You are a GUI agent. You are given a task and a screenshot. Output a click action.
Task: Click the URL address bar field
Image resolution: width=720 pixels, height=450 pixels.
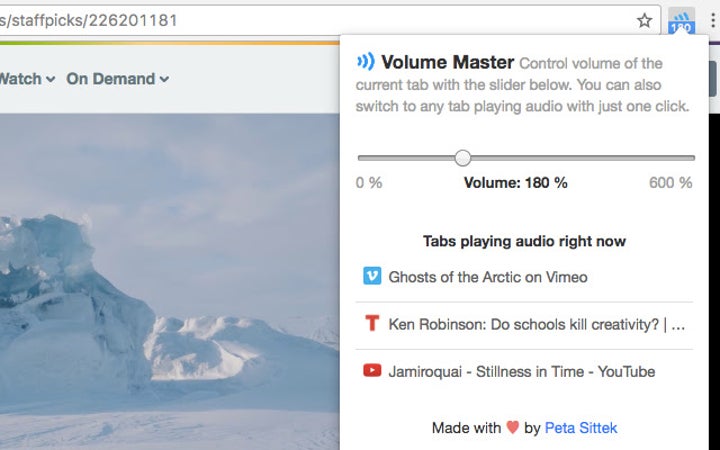(300, 20)
